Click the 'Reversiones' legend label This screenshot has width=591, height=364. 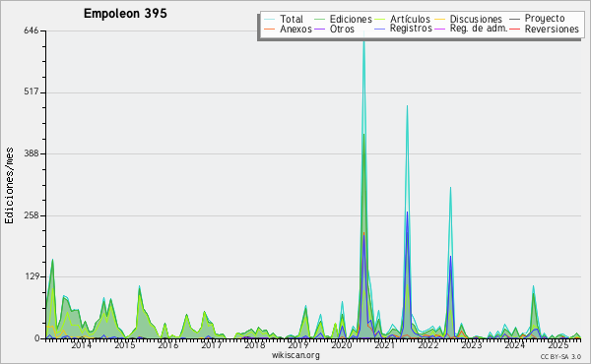pos(552,29)
